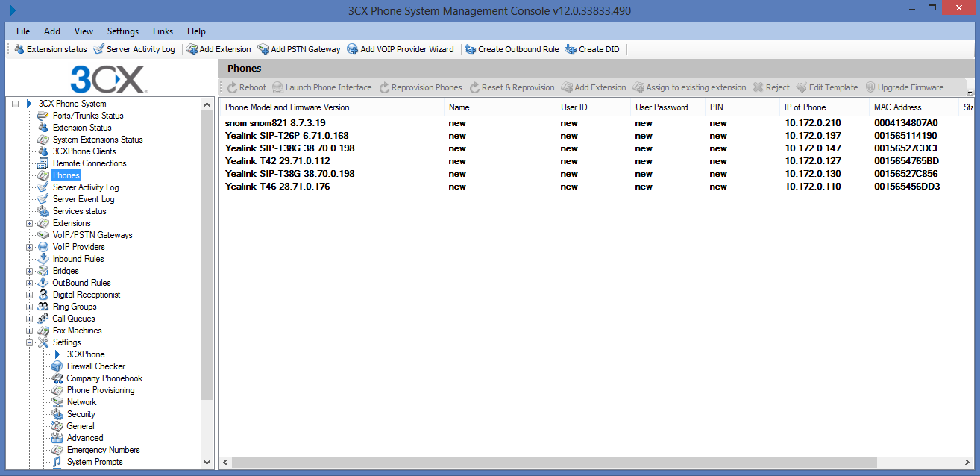Open System Prompts node

pos(95,462)
